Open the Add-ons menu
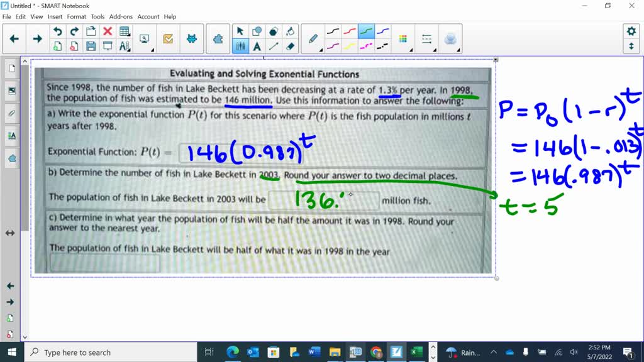The height and width of the screenshot is (362, 644). tap(119, 17)
